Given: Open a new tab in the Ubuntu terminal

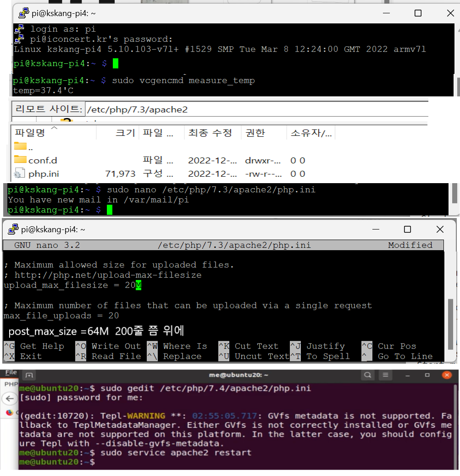Looking at the screenshot, I should pyautogui.click(x=29, y=375).
